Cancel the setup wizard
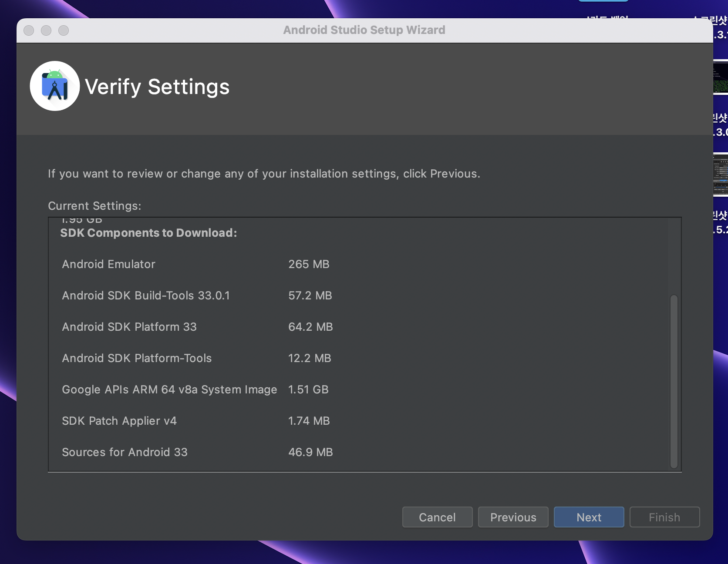The height and width of the screenshot is (564, 728). point(437,517)
